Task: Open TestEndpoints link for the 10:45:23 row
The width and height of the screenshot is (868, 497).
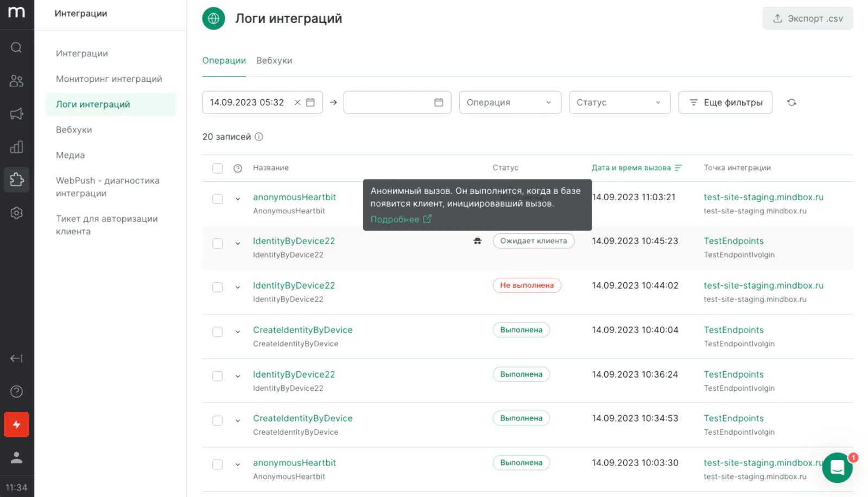Action: point(733,241)
